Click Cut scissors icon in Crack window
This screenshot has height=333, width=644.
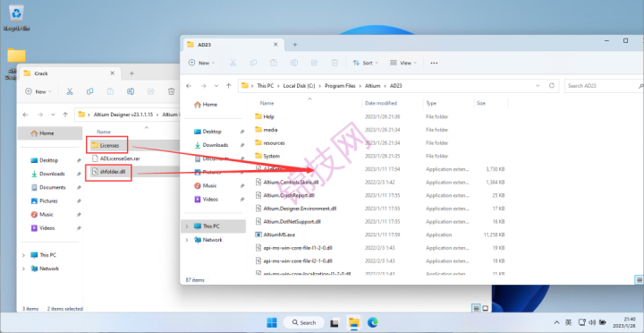click(x=70, y=91)
